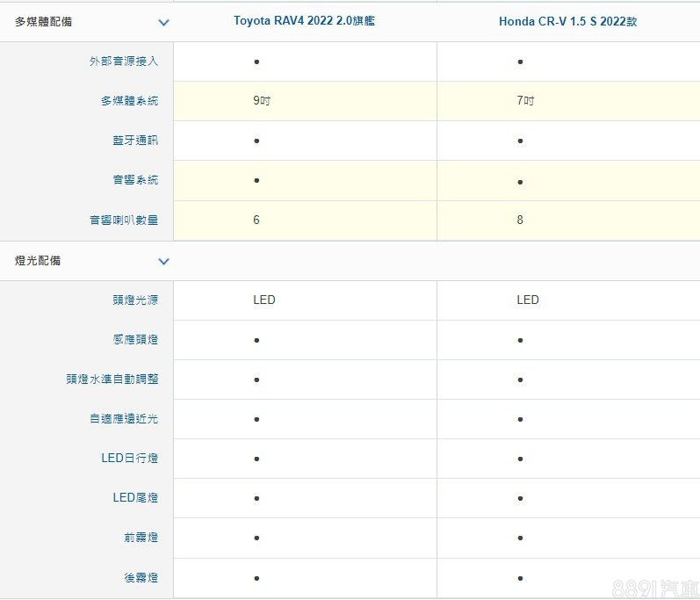Click the 後霧燈 row label
Image resolution: width=700 pixels, height=600 pixels.
pos(141,578)
